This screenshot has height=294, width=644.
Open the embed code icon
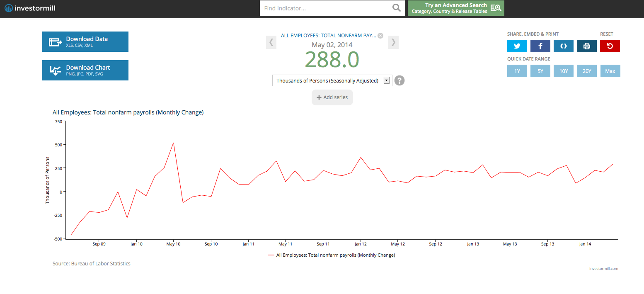tap(563, 46)
